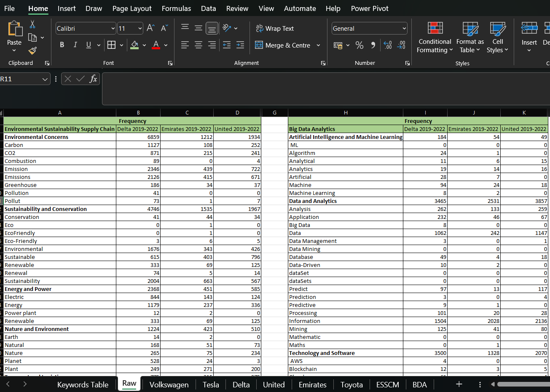Apply the Format Painter
Viewport: 550px width, 392px height.
32,51
